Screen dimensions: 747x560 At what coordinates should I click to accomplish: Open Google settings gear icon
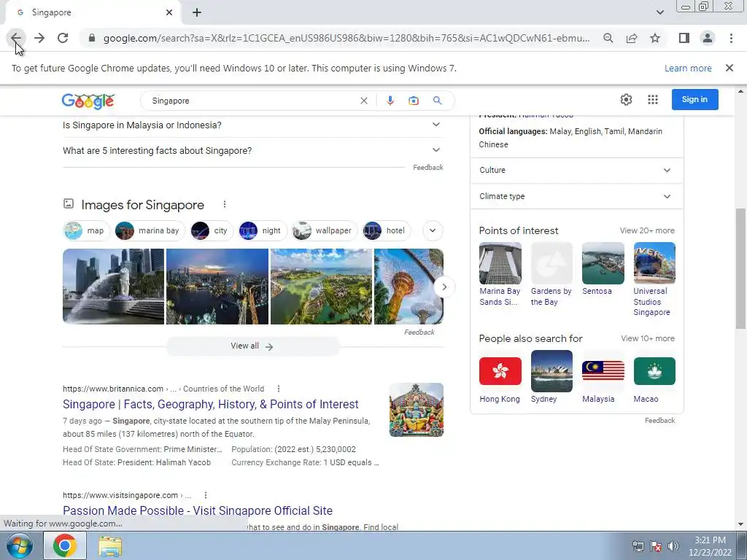626,99
